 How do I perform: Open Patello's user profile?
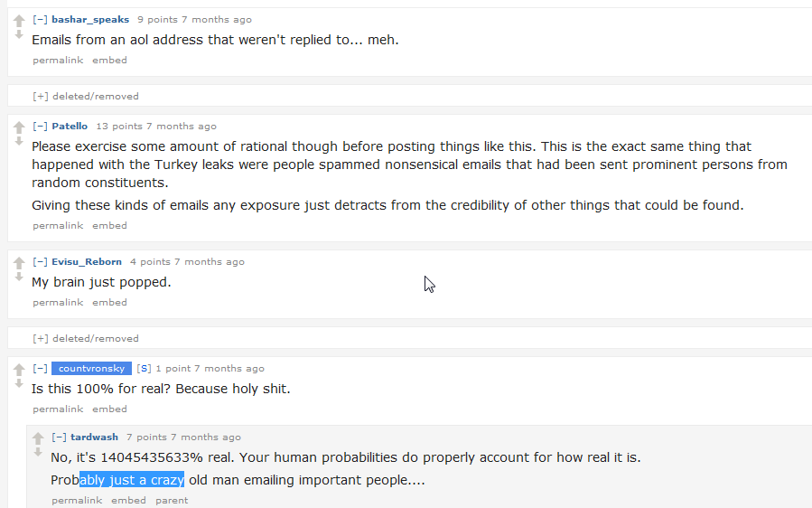[x=70, y=127]
